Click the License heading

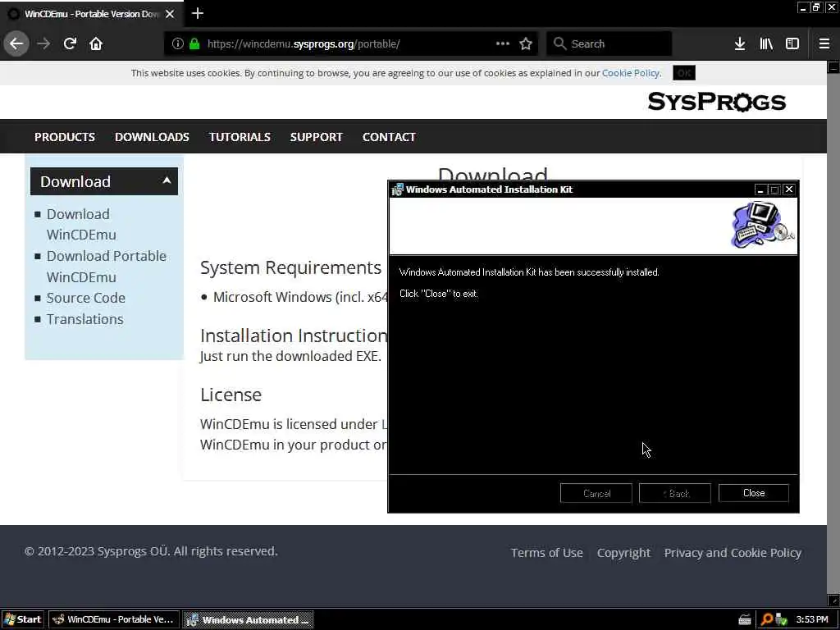(x=231, y=395)
